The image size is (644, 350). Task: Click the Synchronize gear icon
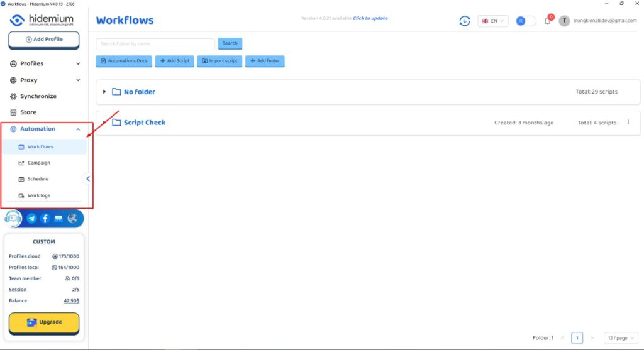click(13, 96)
